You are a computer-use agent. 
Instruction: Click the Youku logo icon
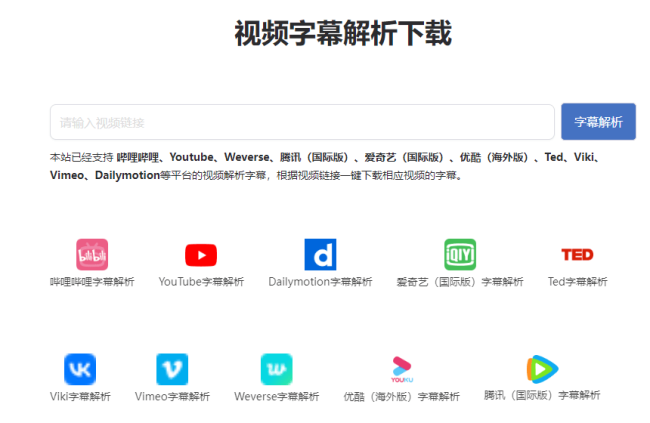402,369
